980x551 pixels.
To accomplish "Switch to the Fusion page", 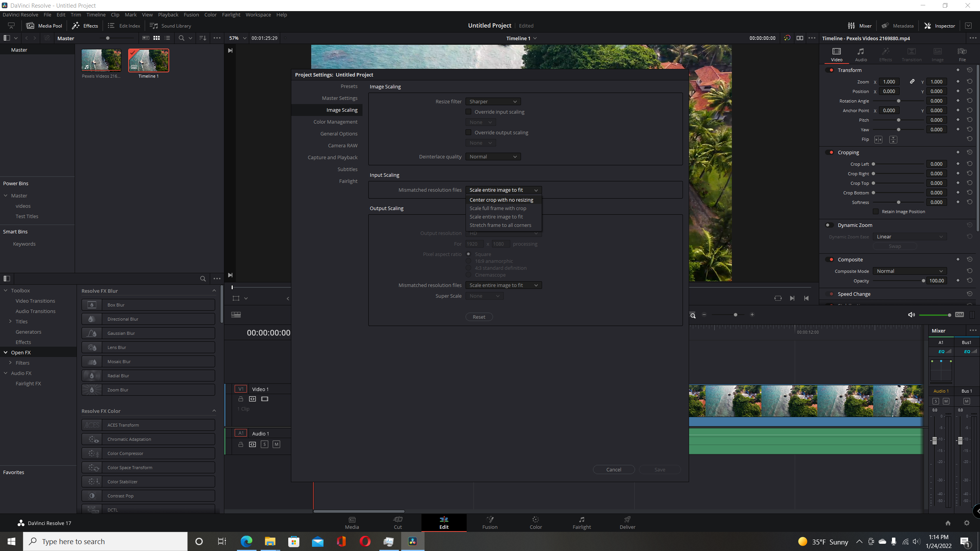I will click(x=490, y=523).
